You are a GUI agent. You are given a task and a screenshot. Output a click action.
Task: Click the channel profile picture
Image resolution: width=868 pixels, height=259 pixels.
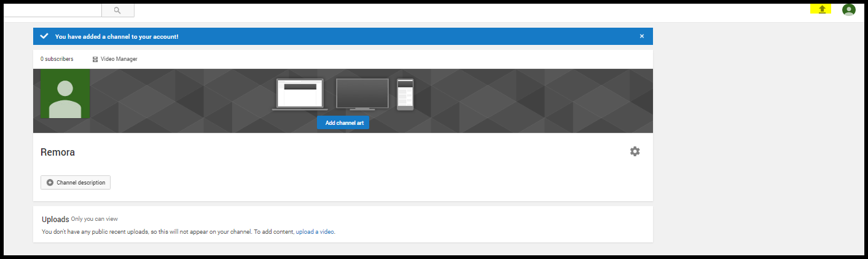[65, 94]
